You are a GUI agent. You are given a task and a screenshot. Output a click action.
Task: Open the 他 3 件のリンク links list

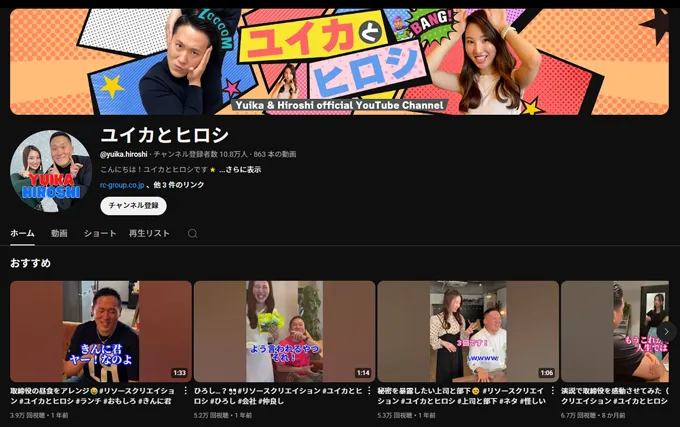pyautogui.click(x=178, y=185)
